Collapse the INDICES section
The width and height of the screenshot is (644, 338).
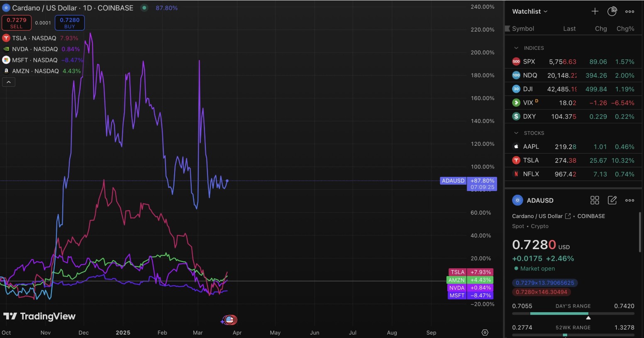click(x=516, y=48)
